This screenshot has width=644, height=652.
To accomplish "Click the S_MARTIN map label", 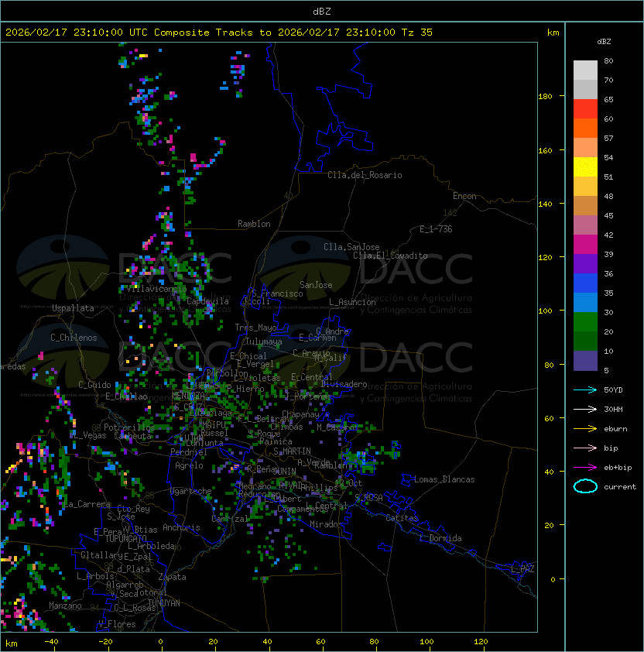I will [292, 451].
